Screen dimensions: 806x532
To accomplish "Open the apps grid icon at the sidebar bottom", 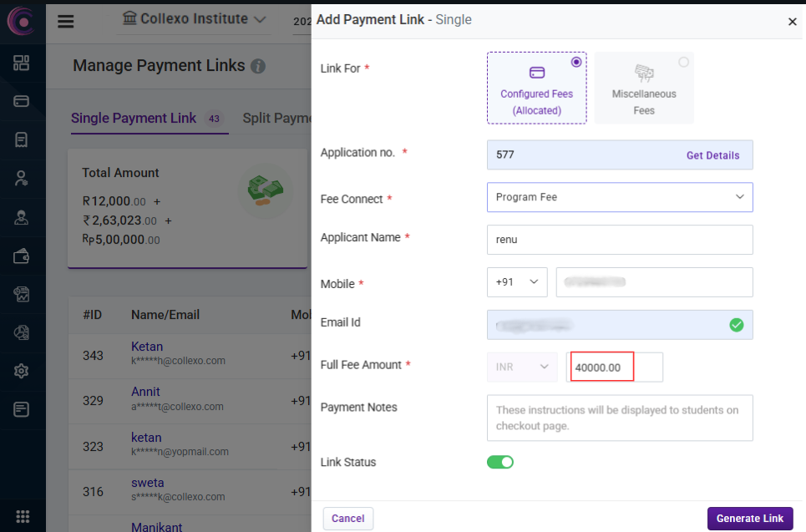I will pos(23,516).
